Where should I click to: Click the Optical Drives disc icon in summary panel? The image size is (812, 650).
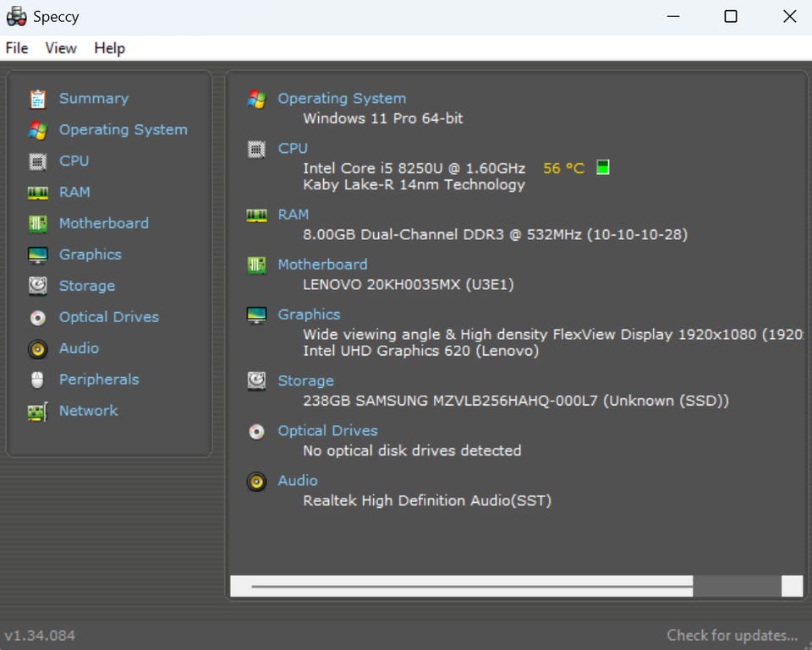click(256, 431)
